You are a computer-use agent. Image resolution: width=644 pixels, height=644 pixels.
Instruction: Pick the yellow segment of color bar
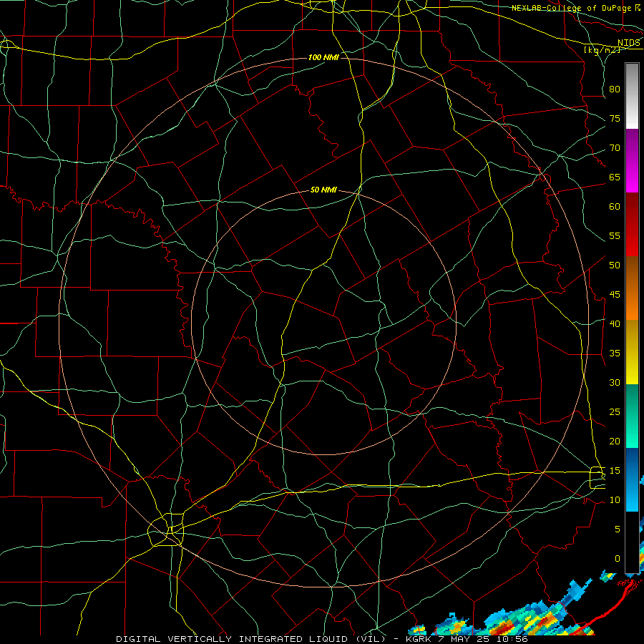tap(632, 352)
